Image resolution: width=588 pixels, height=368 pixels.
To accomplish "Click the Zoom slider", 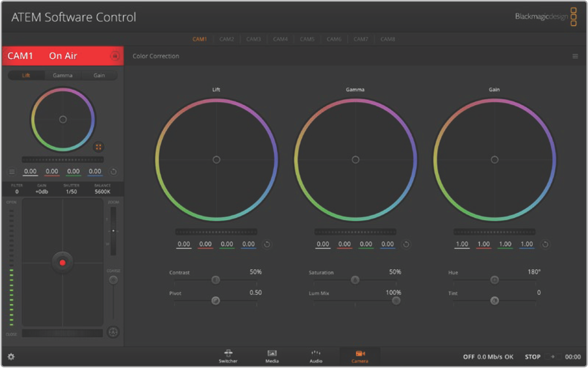I will [113, 231].
